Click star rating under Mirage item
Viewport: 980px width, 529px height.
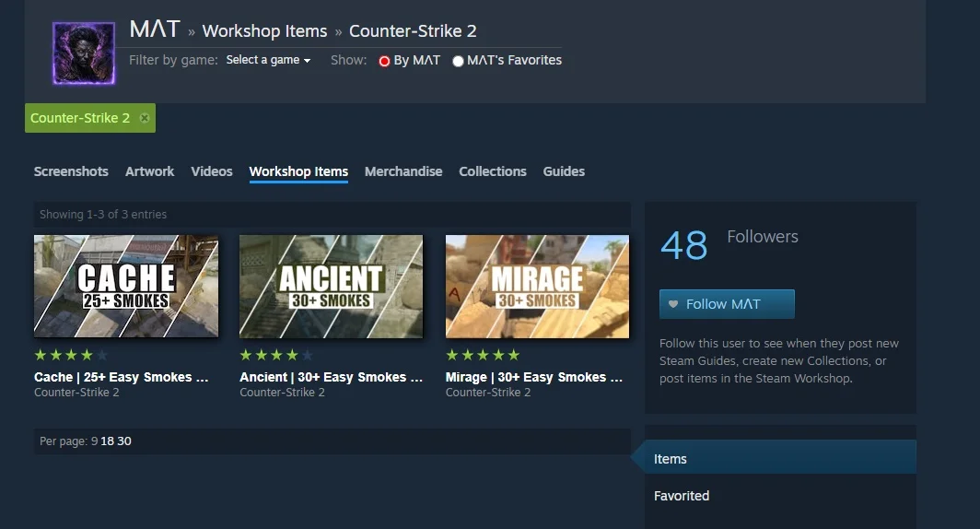[x=483, y=355]
